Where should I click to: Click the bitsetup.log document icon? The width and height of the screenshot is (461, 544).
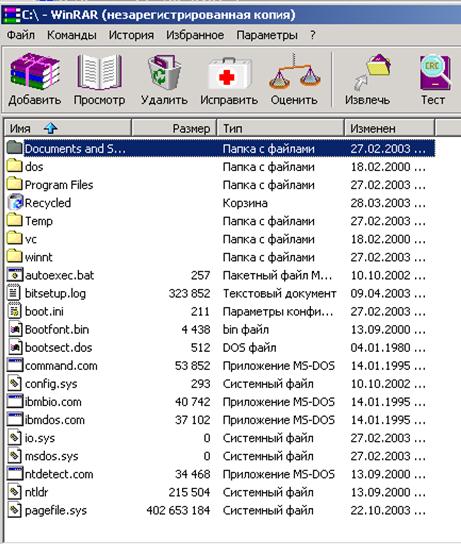pyautogui.click(x=14, y=292)
